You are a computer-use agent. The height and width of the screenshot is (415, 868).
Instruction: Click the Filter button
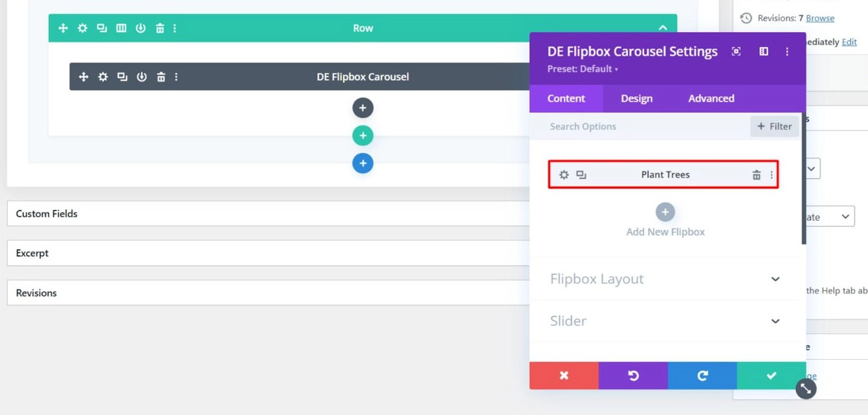tap(775, 126)
